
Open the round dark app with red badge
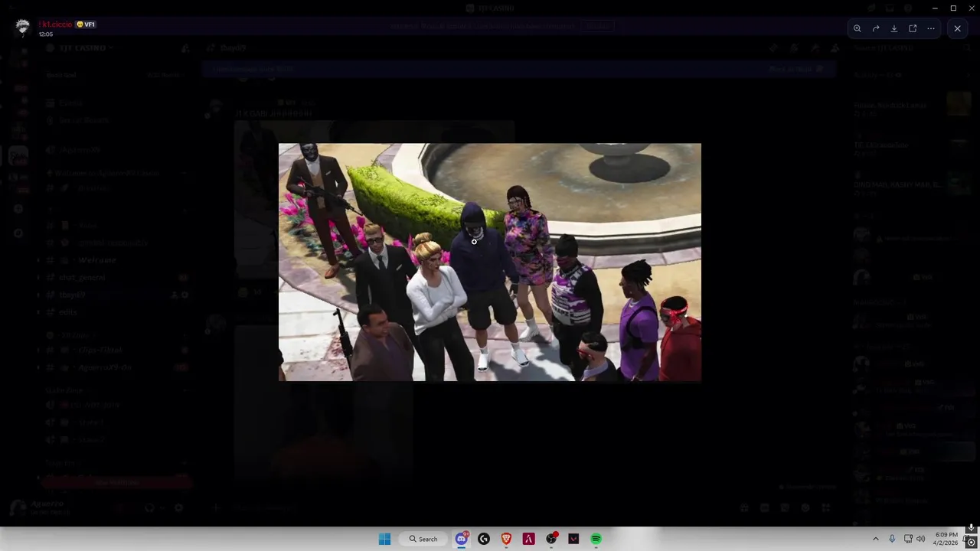click(x=551, y=539)
